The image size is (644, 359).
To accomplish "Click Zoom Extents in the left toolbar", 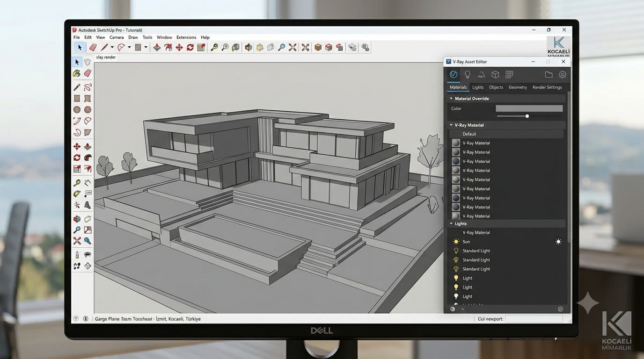I will tap(77, 241).
